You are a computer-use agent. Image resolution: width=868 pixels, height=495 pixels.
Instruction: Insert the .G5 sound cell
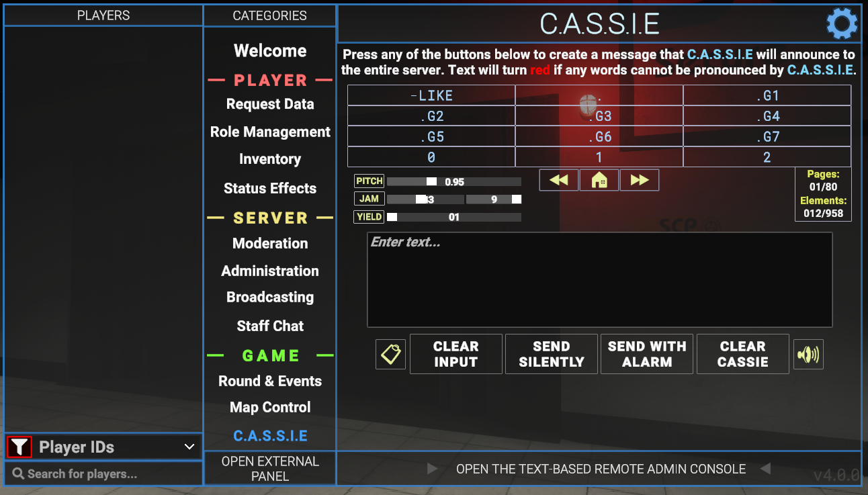pyautogui.click(x=431, y=137)
